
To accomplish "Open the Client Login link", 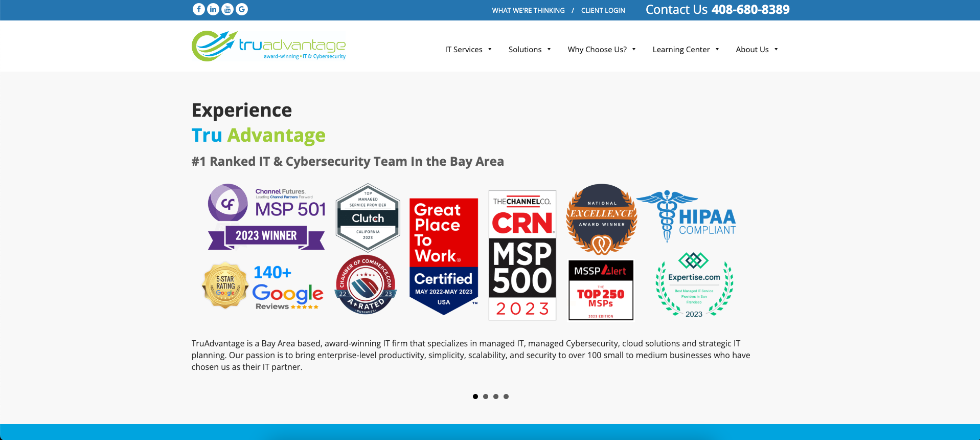I will point(603,10).
